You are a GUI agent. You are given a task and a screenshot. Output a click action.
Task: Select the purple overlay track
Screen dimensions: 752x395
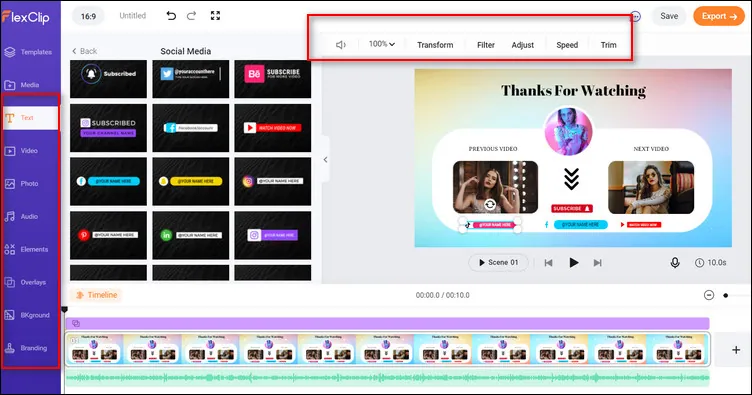388,323
